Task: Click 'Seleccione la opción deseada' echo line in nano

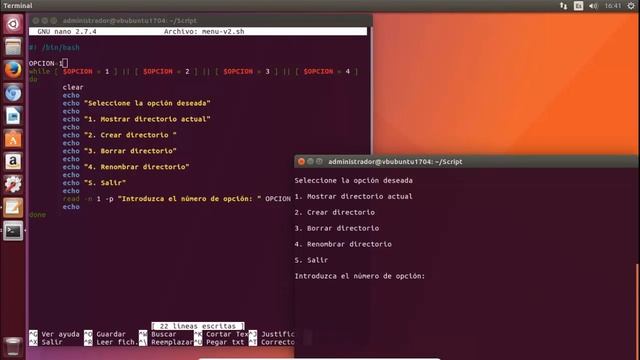Action: click(136, 103)
